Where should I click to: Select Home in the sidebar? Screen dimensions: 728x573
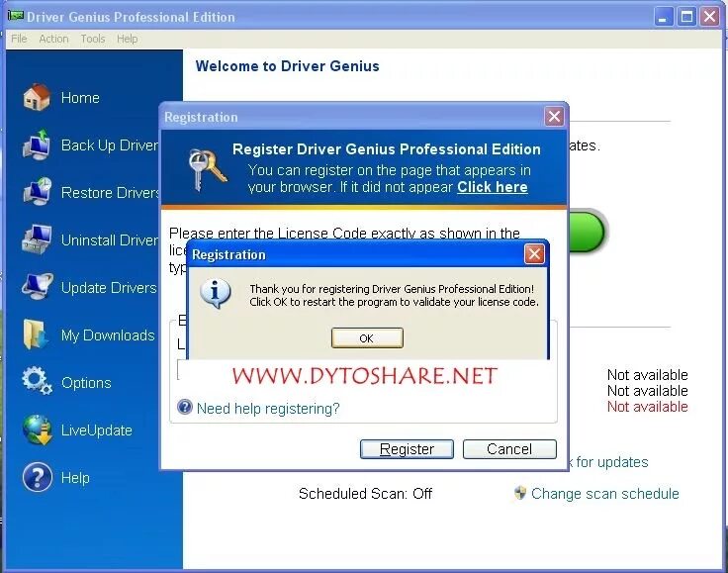coord(80,98)
